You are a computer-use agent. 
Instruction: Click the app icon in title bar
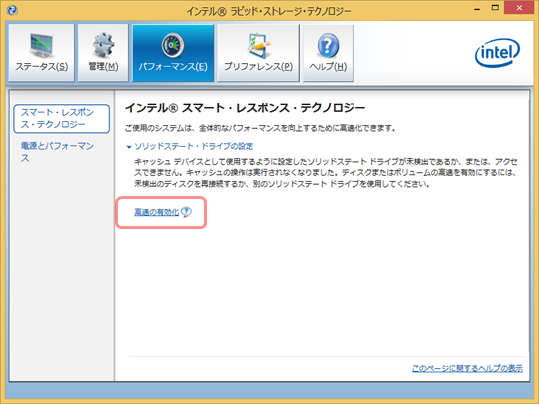click(x=12, y=10)
